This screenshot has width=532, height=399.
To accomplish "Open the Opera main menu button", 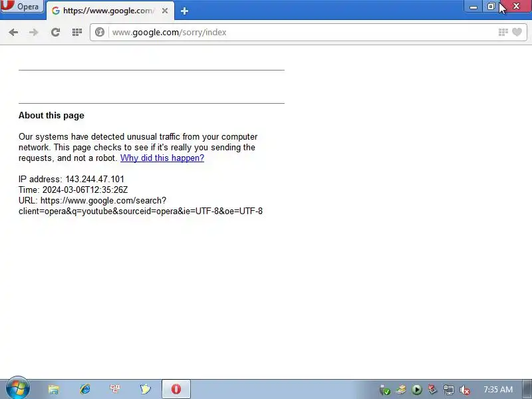I will [22, 6].
